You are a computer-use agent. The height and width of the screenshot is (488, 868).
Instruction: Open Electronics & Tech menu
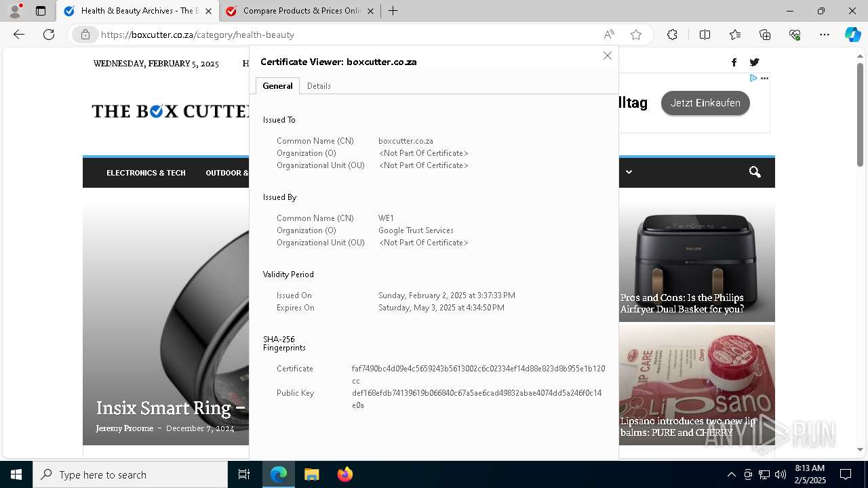tap(146, 173)
